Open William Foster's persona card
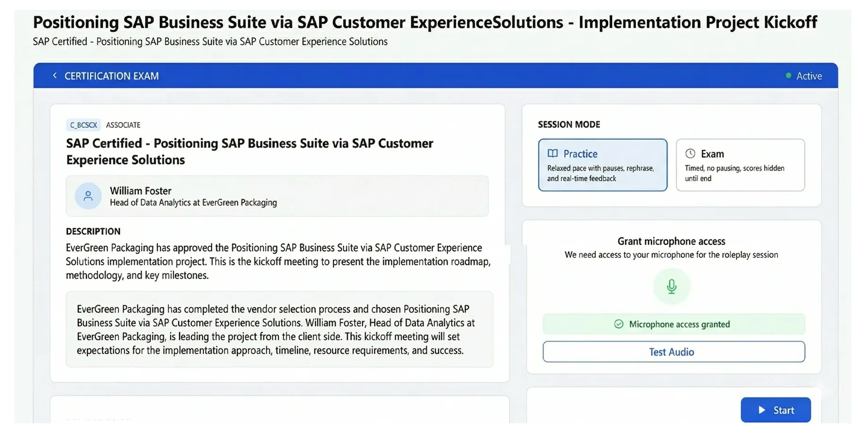This screenshot has width=868, height=429. pyautogui.click(x=277, y=196)
